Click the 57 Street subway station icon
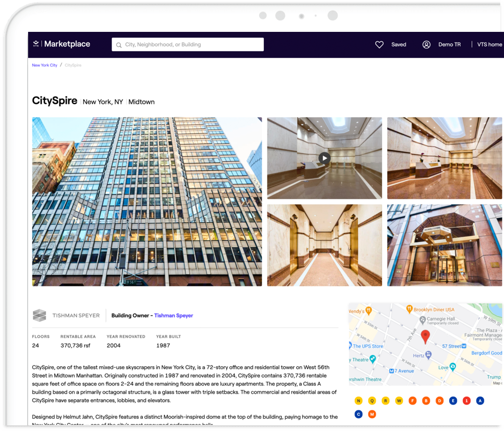 (x=464, y=346)
